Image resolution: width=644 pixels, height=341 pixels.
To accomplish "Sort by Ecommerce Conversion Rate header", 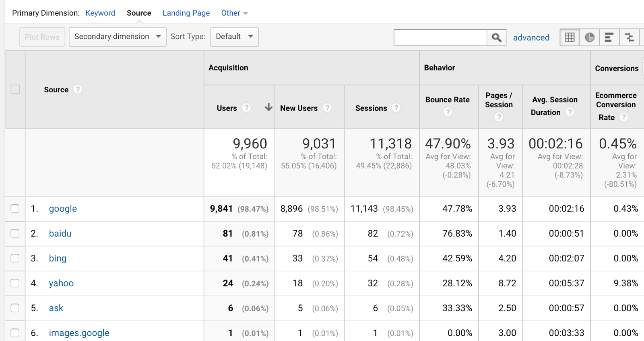I will coord(616,106).
